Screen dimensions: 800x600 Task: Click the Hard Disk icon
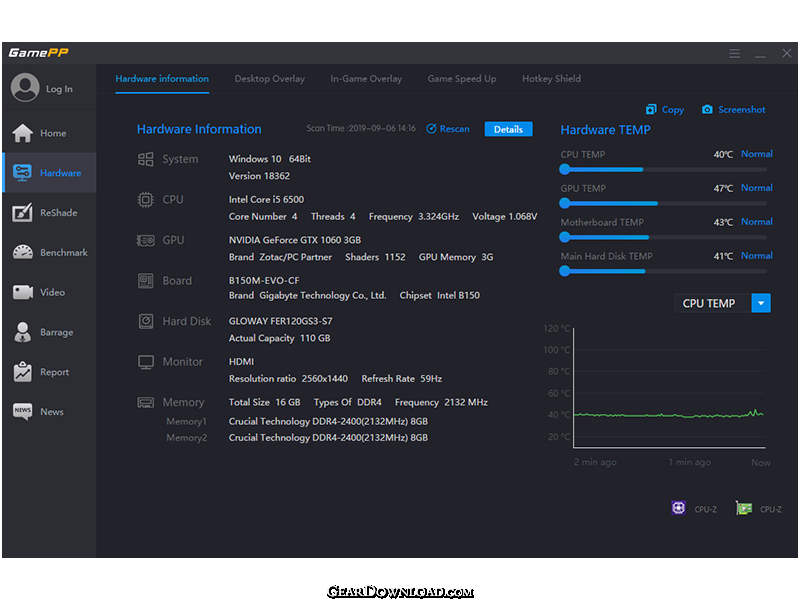click(x=146, y=321)
